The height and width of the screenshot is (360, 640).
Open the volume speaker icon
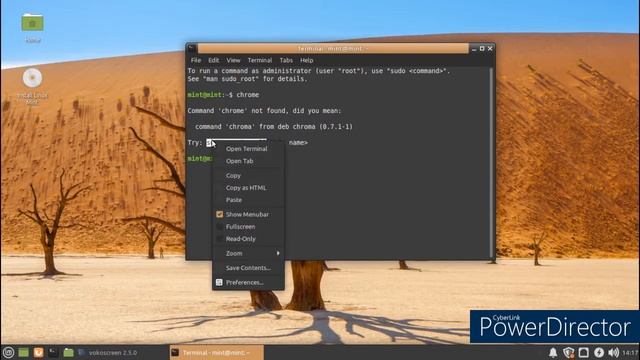click(x=613, y=352)
